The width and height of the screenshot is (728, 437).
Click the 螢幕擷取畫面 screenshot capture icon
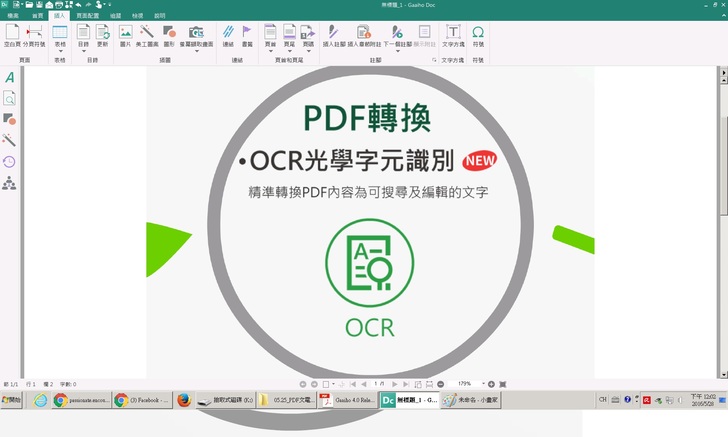point(196,33)
